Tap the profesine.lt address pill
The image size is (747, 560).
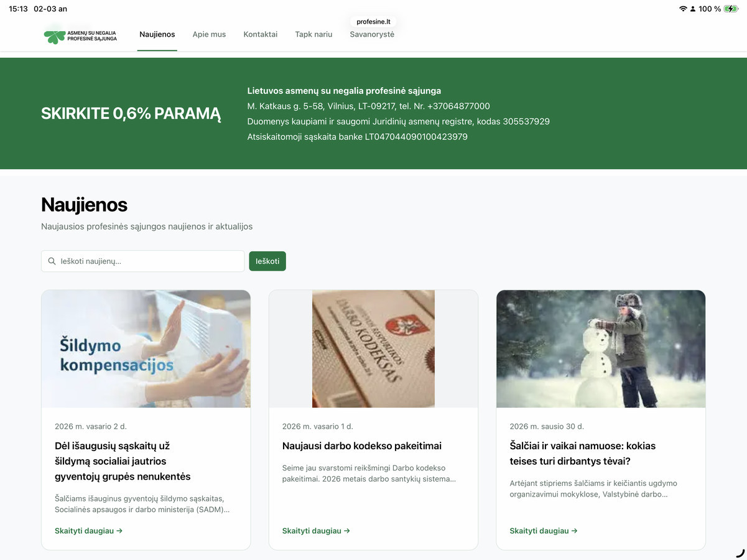pos(373,22)
